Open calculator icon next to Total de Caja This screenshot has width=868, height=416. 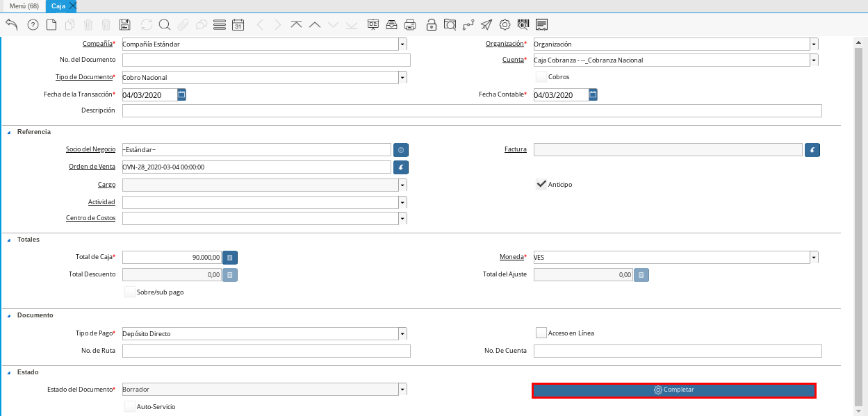(230, 258)
